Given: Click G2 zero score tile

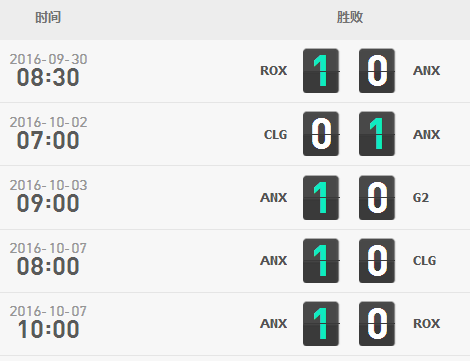Looking at the screenshot, I should pos(377,198).
